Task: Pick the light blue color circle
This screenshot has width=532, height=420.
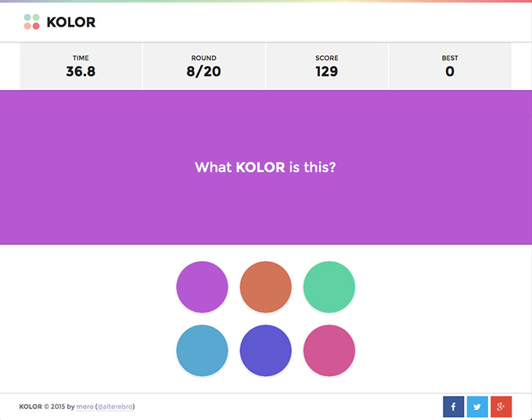Action: [x=202, y=350]
